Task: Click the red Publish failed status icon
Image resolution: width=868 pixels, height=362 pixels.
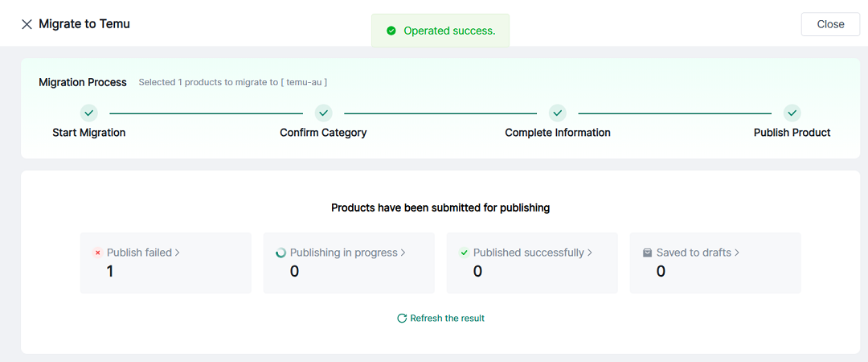Action: pyautogui.click(x=98, y=253)
